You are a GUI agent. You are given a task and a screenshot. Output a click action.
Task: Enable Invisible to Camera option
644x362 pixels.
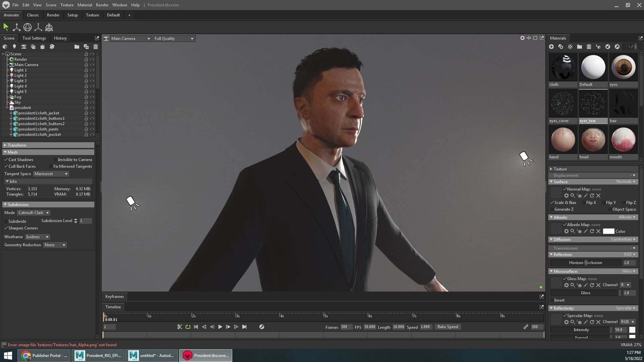(x=55, y=160)
